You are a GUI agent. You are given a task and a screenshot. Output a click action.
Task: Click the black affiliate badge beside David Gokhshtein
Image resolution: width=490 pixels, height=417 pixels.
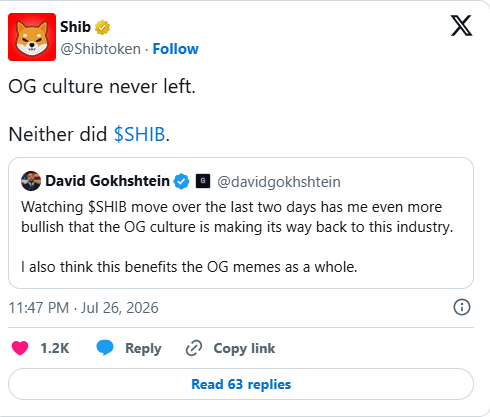(203, 181)
